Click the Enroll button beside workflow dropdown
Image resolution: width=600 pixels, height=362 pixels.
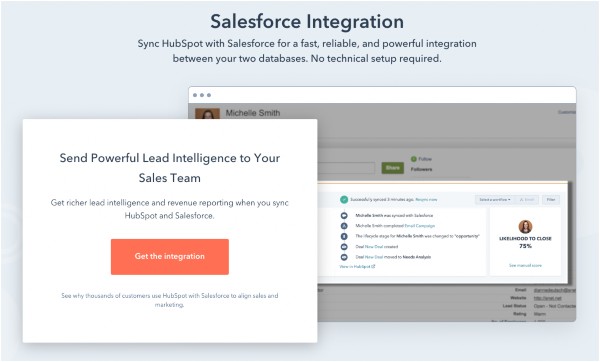[527, 200]
